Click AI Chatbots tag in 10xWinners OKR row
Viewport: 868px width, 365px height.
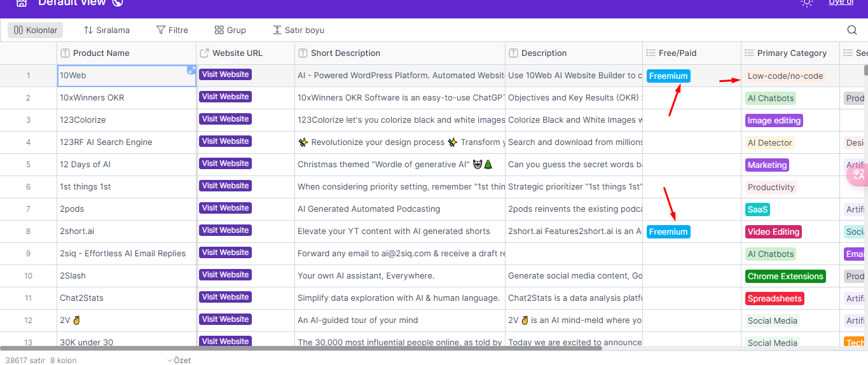[x=771, y=98]
